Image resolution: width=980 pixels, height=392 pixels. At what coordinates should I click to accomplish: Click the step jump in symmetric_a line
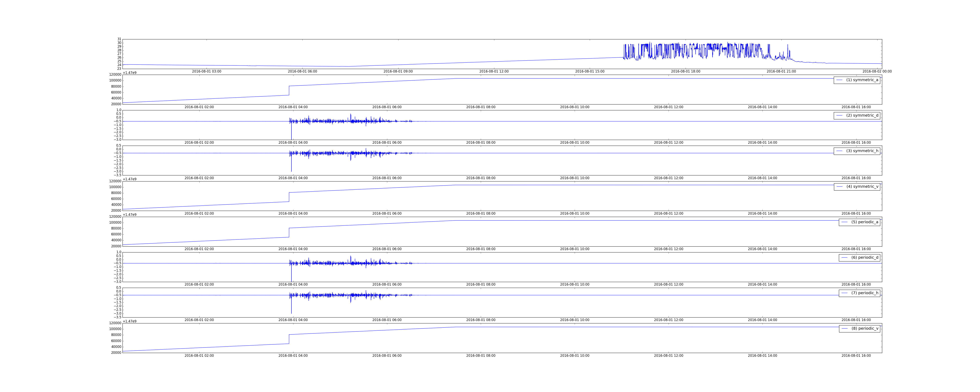(289, 91)
